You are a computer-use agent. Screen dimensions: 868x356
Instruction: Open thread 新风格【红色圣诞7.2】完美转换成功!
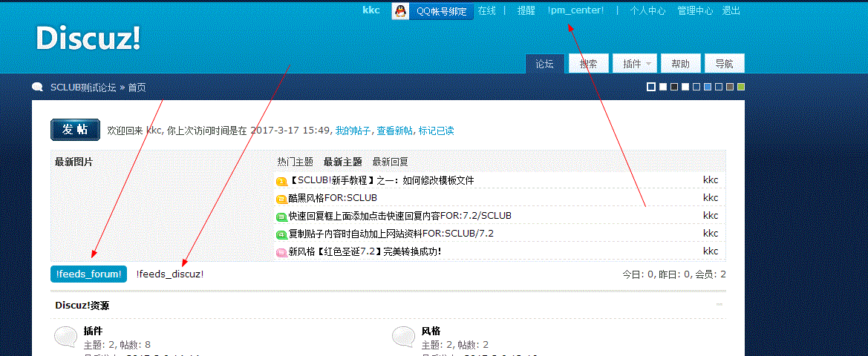[x=365, y=251]
